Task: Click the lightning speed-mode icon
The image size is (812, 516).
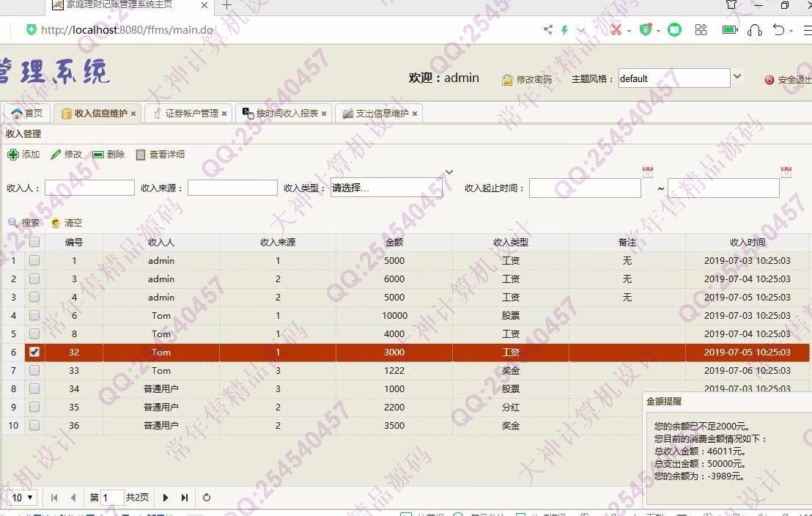Action: pyautogui.click(x=564, y=30)
